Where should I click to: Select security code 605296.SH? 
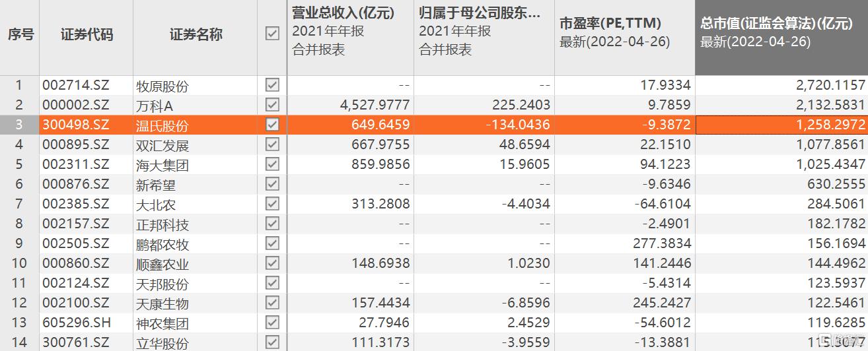pos(76,323)
